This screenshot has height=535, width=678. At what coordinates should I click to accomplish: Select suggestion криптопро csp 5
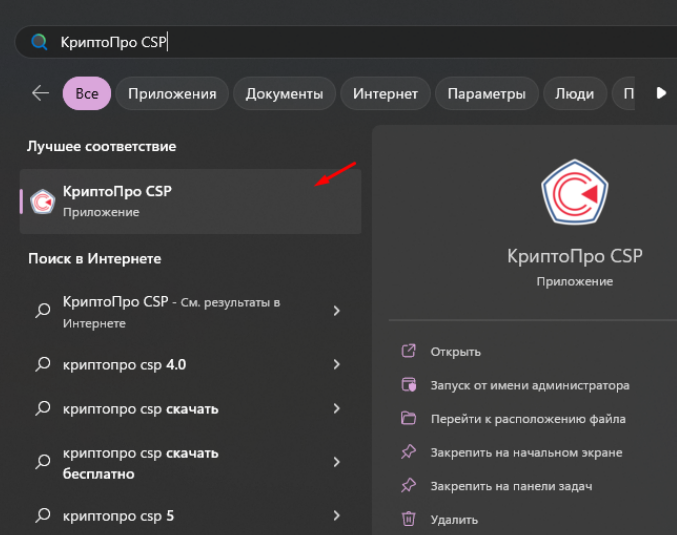(190, 516)
